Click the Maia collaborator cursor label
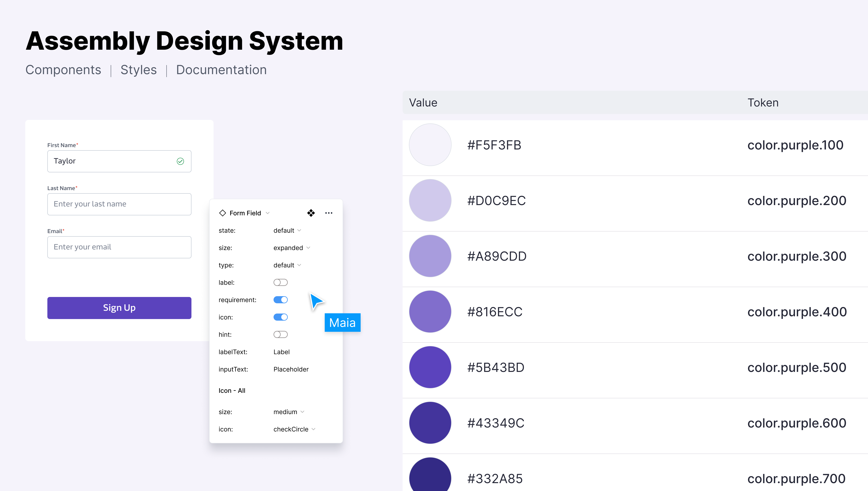Screen dimensions: 868x491 click(342, 322)
